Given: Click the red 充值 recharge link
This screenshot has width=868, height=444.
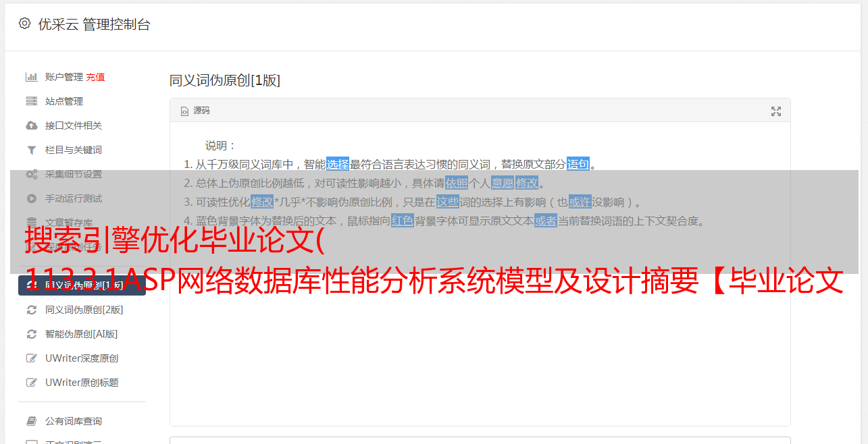Looking at the screenshot, I should coord(95,77).
